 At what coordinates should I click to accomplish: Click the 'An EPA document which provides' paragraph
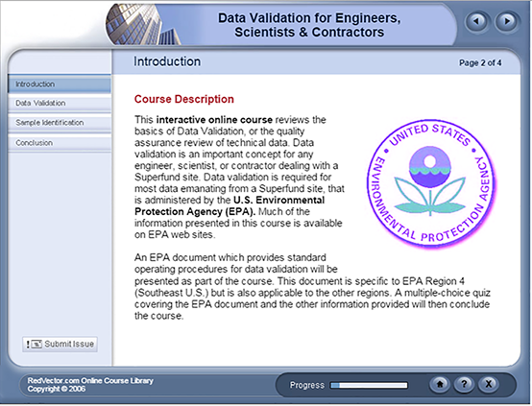[312, 287]
